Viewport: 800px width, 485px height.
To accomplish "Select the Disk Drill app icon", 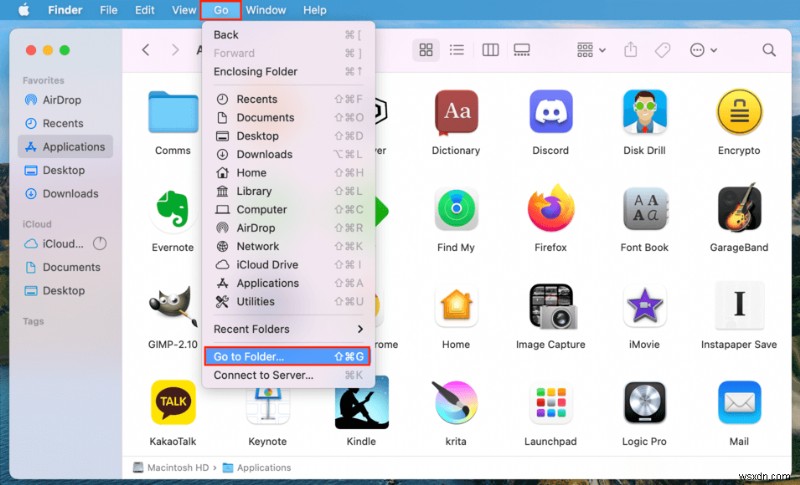I will pyautogui.click(x=644, y=112).
